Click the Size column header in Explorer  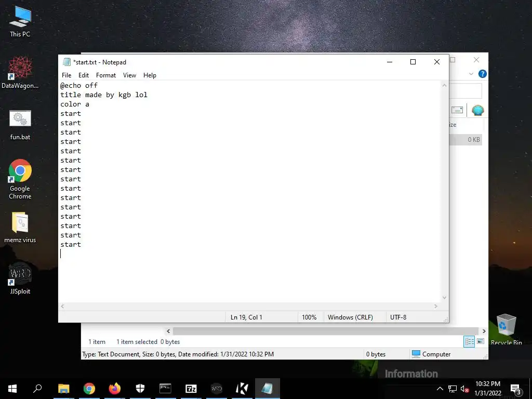point(465,125)
